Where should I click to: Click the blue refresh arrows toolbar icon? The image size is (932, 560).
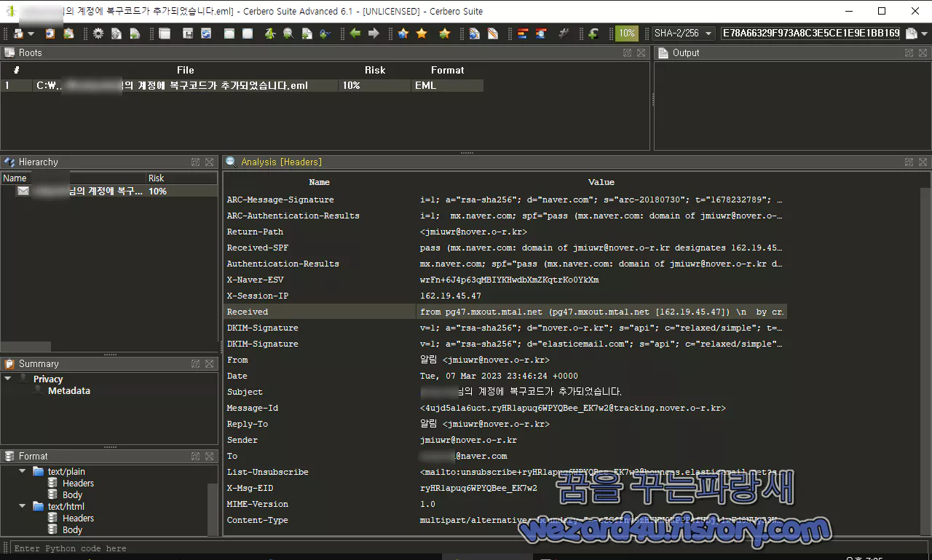click(x=206, y=33)
